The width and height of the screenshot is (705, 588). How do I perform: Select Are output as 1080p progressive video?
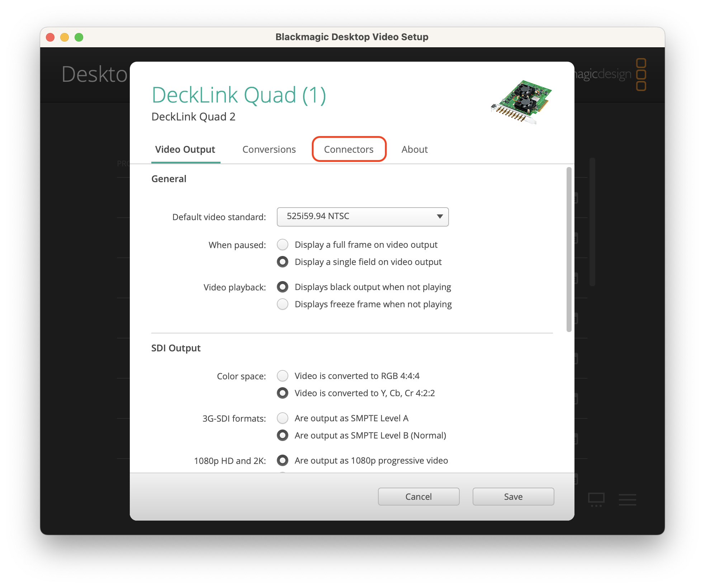tap(283, 461)
